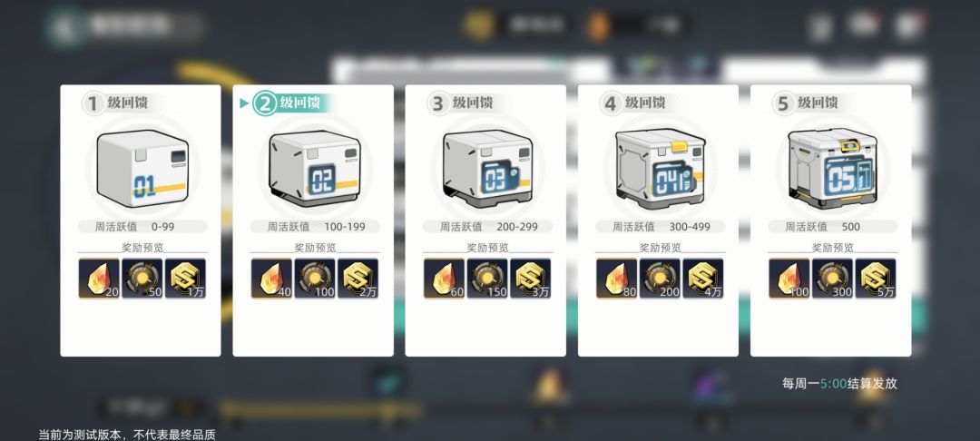The image size is (980, 441).
Task: View the 50 gear token reward
Action: pos(142,279)
